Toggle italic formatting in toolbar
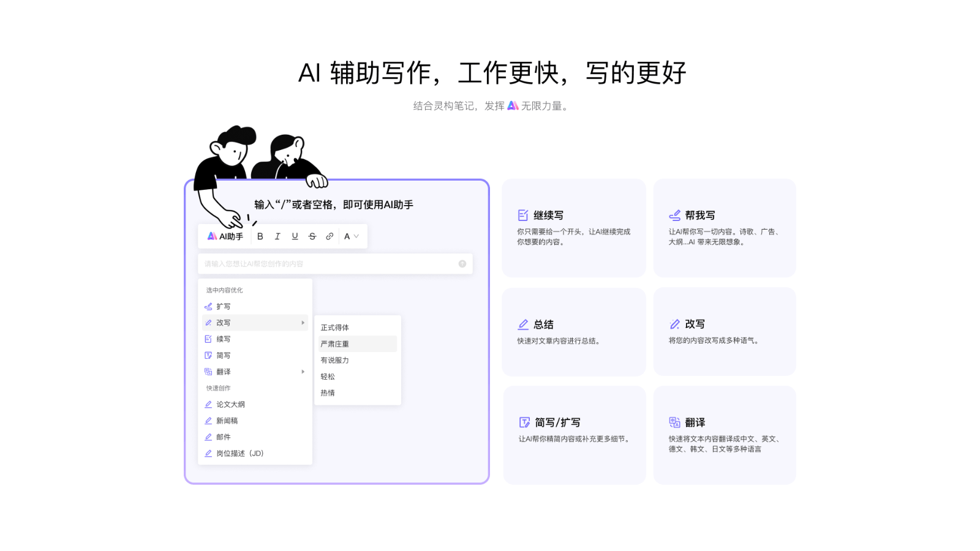 (x=277, y=236)
